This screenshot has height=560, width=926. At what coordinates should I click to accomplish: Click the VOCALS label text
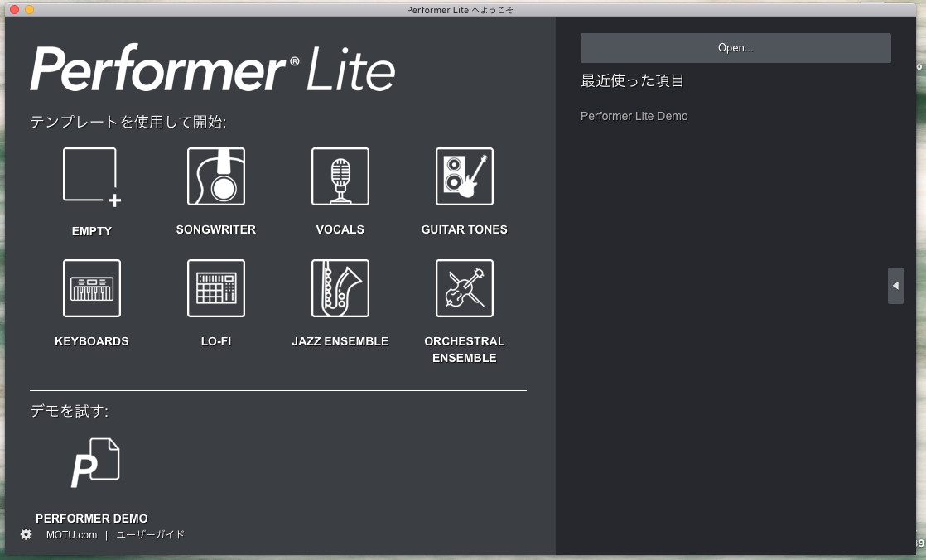click(340, 229)
